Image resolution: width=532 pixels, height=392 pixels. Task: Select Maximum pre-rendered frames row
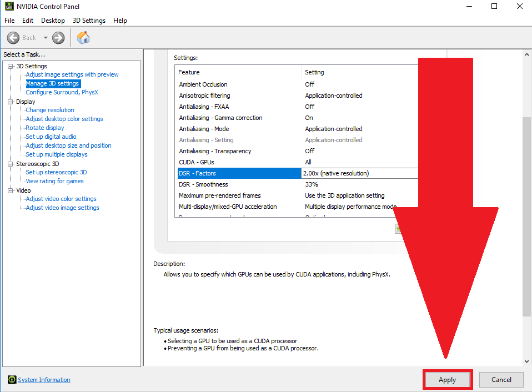pos(298,195)
